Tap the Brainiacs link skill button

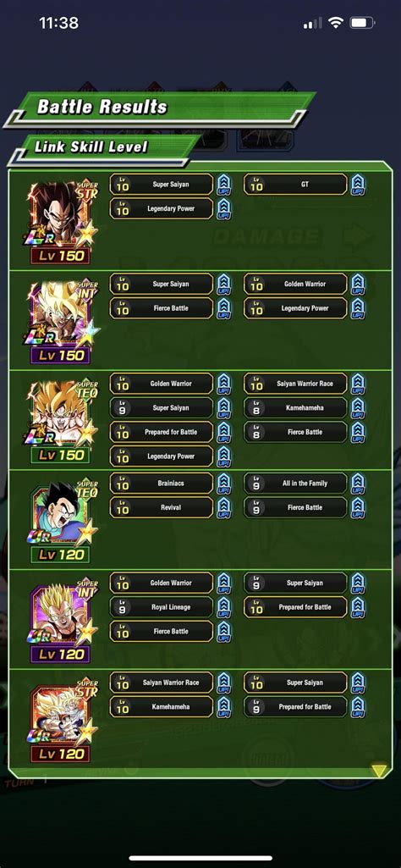(162, 484)
